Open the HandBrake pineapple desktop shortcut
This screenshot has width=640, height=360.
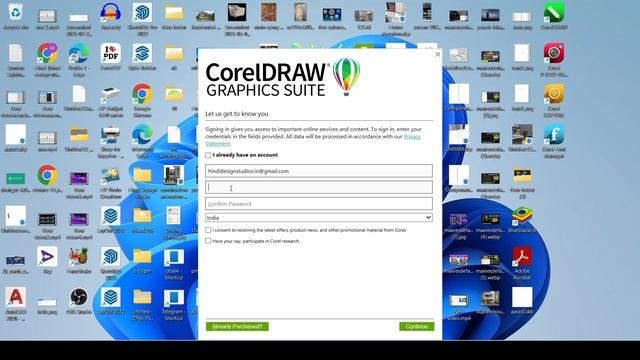pyautogui.click(x=79, y=257)
